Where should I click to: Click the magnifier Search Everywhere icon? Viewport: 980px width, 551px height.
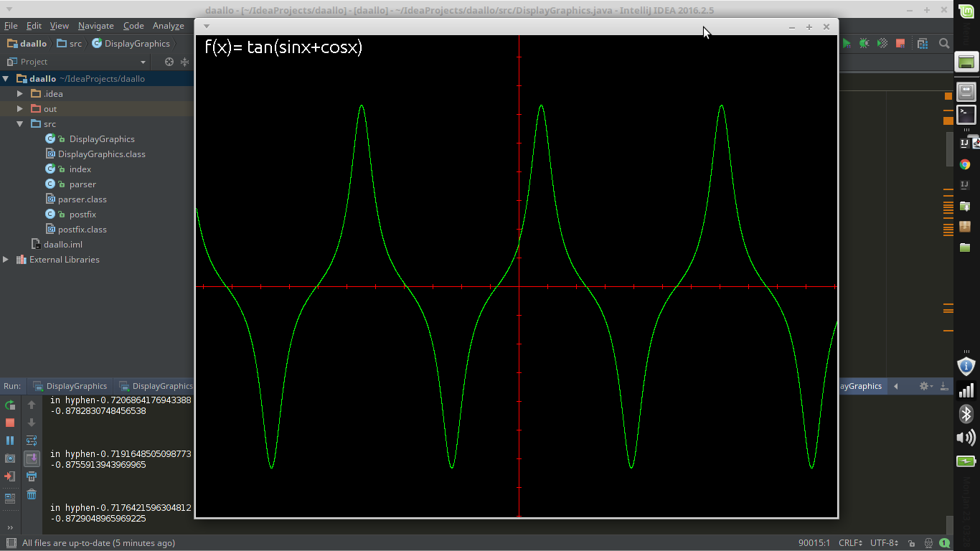[945, 44]
